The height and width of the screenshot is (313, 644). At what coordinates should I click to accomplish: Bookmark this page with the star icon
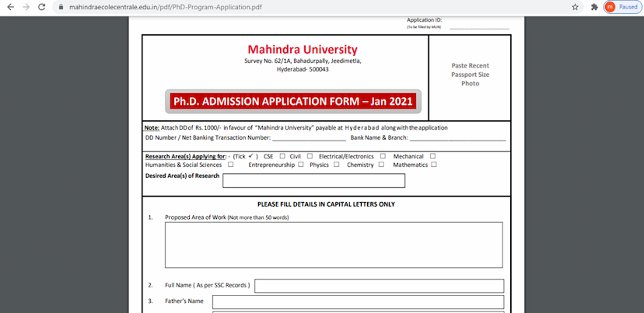click(575, 7)
